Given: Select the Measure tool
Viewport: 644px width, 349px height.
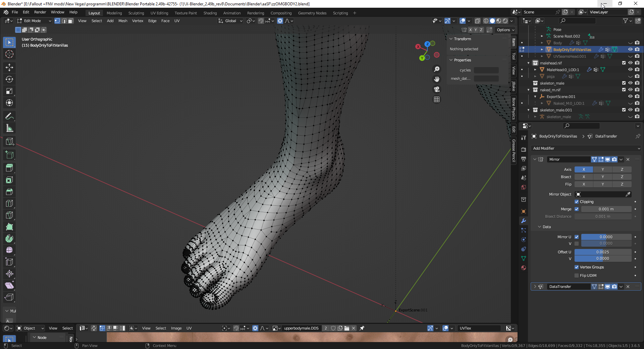Looking at the screenshot, I should (x=9, y=128).
